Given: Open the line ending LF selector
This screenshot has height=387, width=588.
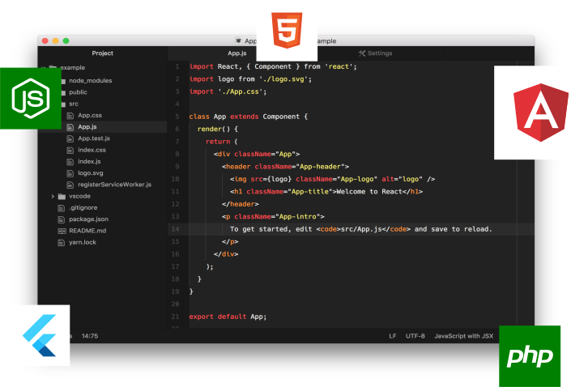Looking at the screenshot, I should point(393,335).
